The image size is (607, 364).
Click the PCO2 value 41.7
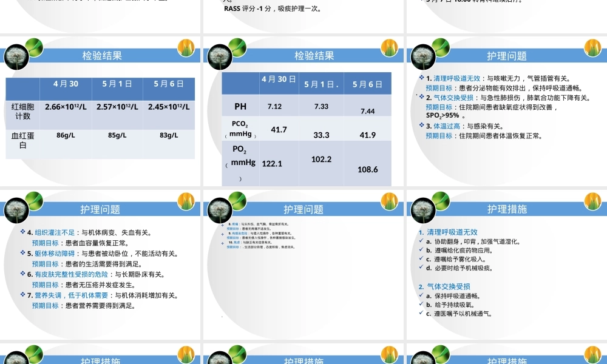point(279,130)
